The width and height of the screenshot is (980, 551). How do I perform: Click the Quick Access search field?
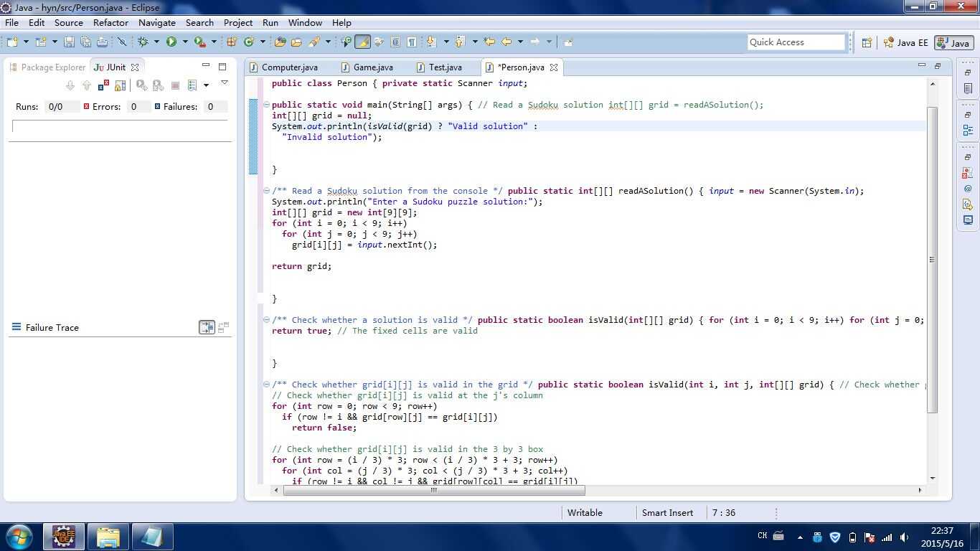pyautogui.click(x=796, y=42)
